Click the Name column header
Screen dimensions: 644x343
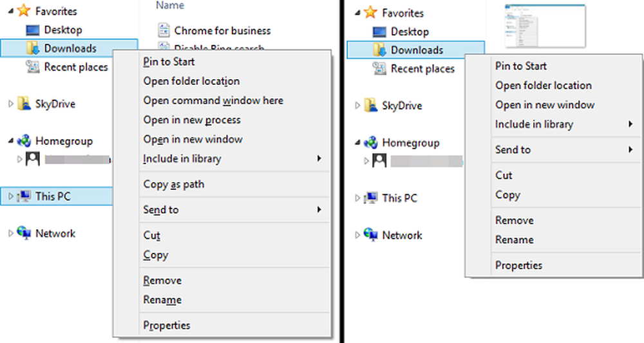pyautogui.click(x=170, y=5)
